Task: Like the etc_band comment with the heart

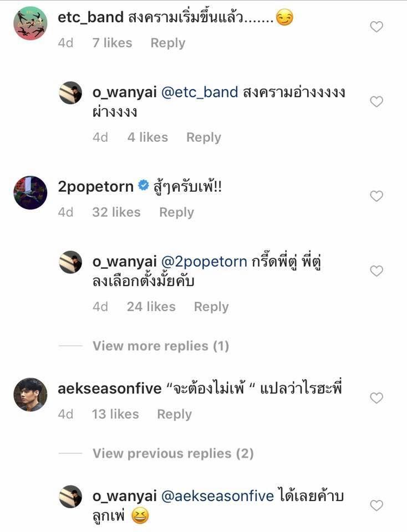Action: click(377, 27)
